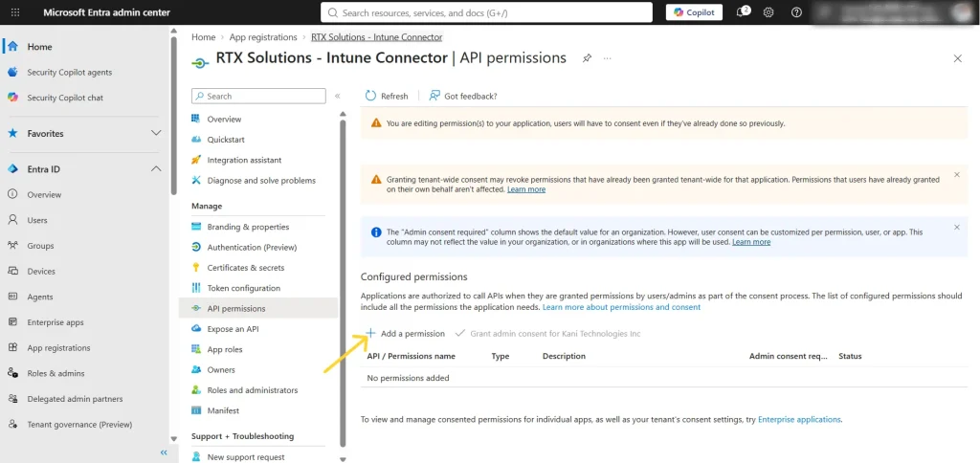Open Users in left navigation

[37, 221]
